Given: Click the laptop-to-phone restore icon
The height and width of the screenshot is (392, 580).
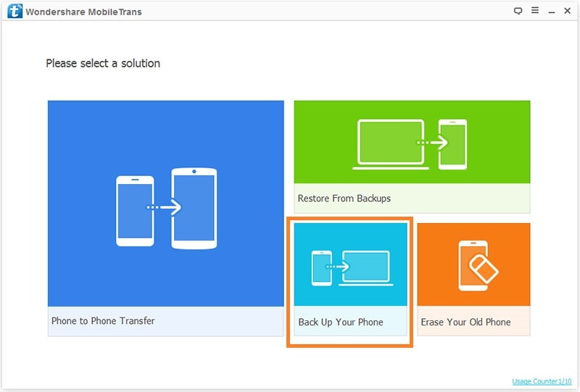Looking at the screenshot, I should click(410, 145).
